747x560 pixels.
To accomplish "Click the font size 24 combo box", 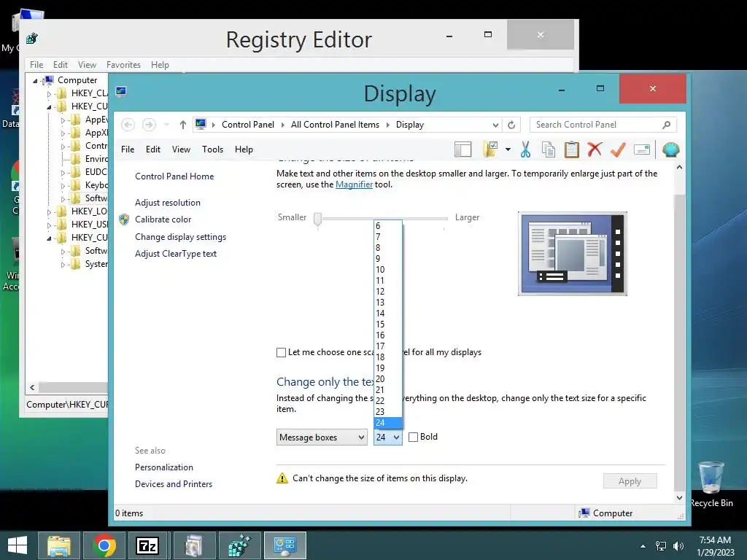I will tap(388, 437).
